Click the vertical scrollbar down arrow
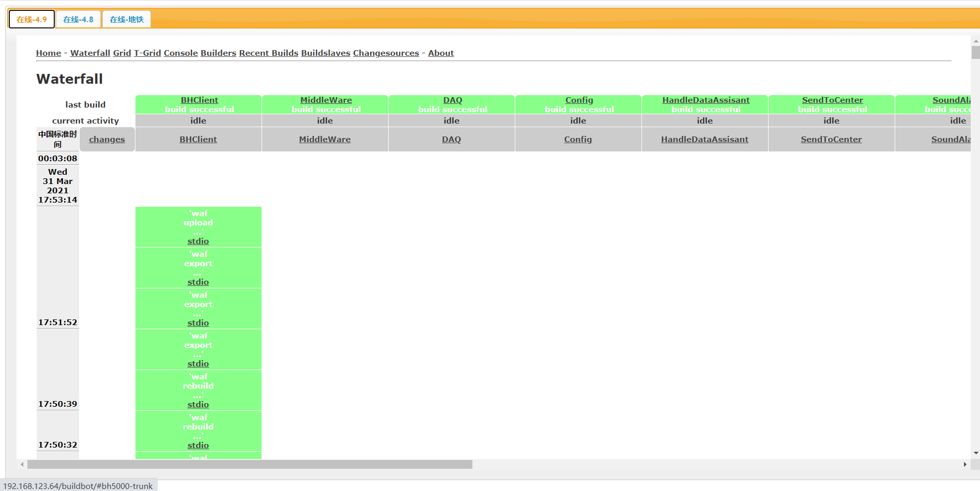 coord(975,453)
